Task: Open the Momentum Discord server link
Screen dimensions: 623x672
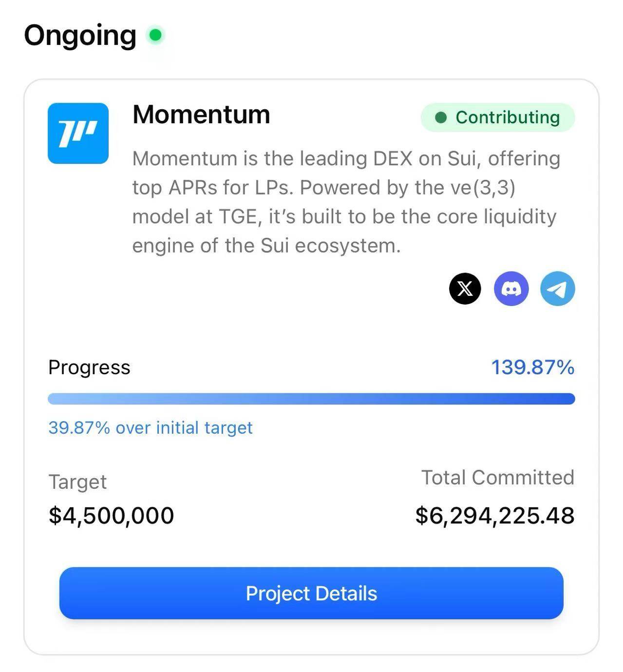Action: (x=511, y=288)
